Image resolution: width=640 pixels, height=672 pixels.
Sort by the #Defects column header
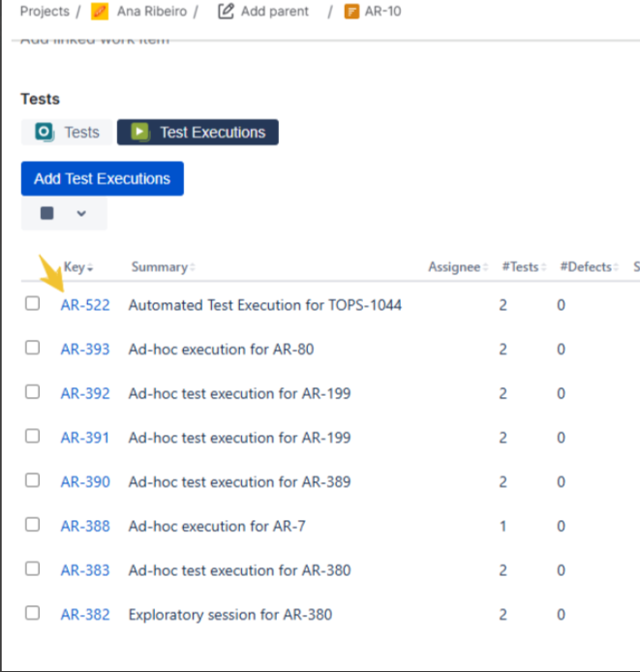click(586, 267)
